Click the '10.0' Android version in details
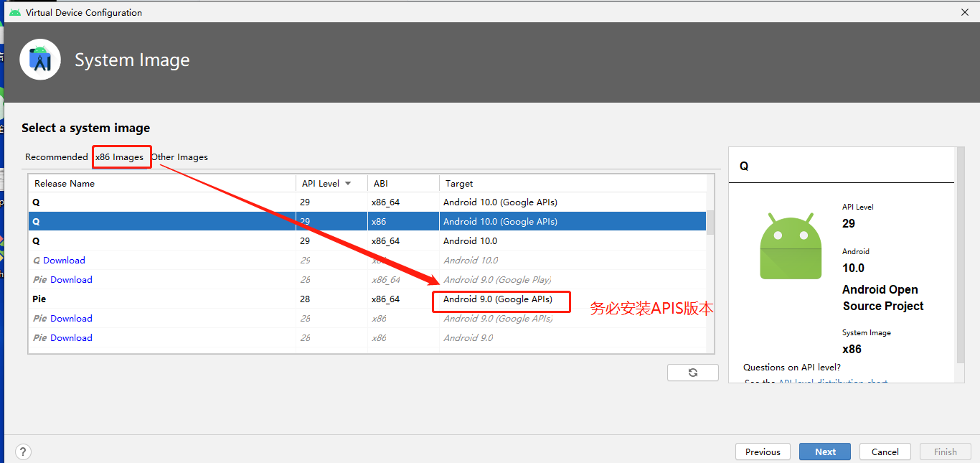Image resolution: width=980 pixels, height=463 pixels. (x=853, y=268)
